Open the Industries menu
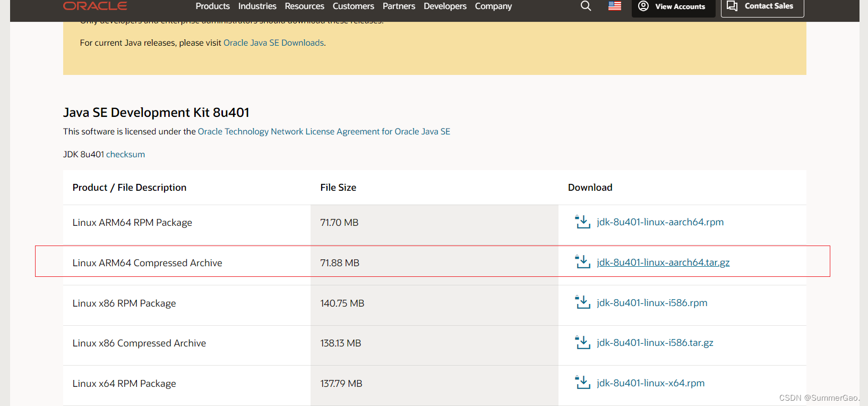The image size is (868, 406). tap(257, 6)
